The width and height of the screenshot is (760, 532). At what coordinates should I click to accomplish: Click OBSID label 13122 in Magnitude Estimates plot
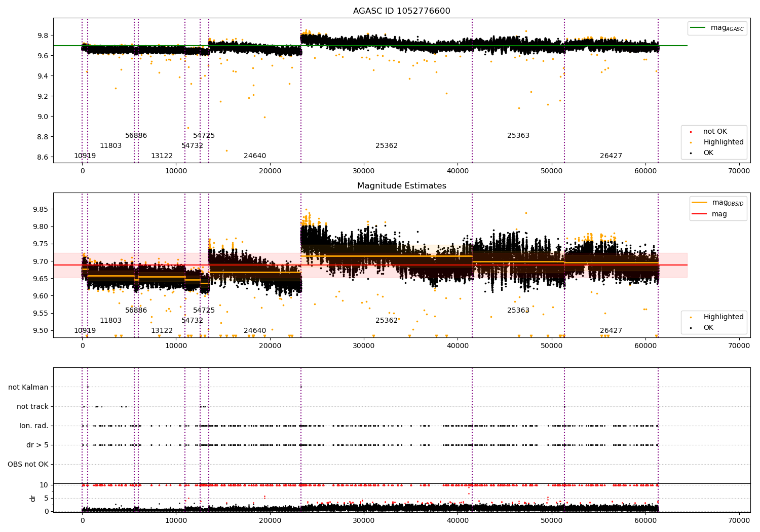[x=162, y=331]
